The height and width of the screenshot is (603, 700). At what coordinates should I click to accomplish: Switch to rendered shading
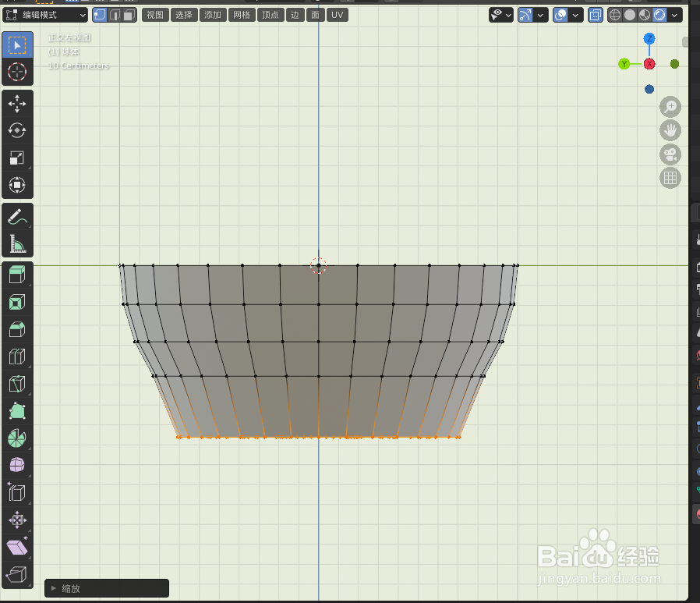pyautogui.click(x=659, y=15)
